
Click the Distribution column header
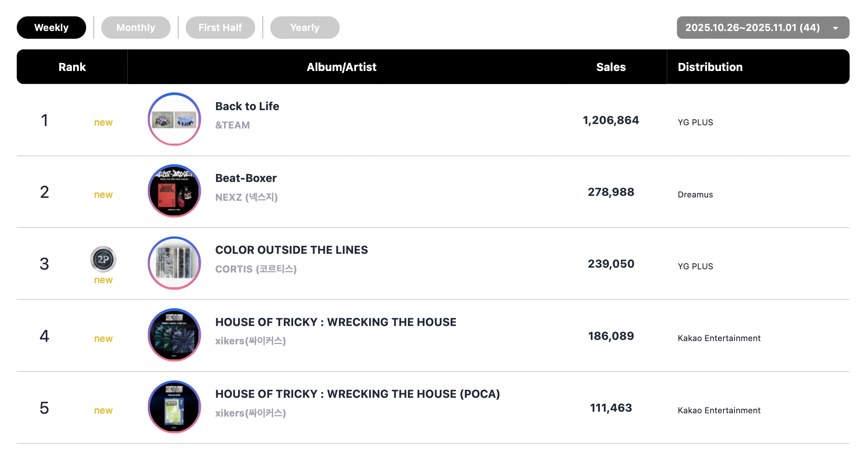(710, 67)
